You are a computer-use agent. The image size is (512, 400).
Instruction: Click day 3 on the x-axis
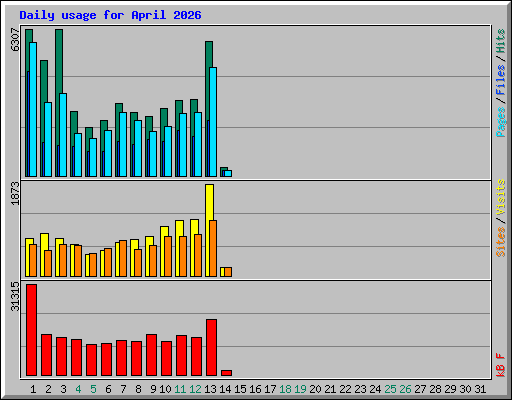pyautogui.click(x=63, y=389)
